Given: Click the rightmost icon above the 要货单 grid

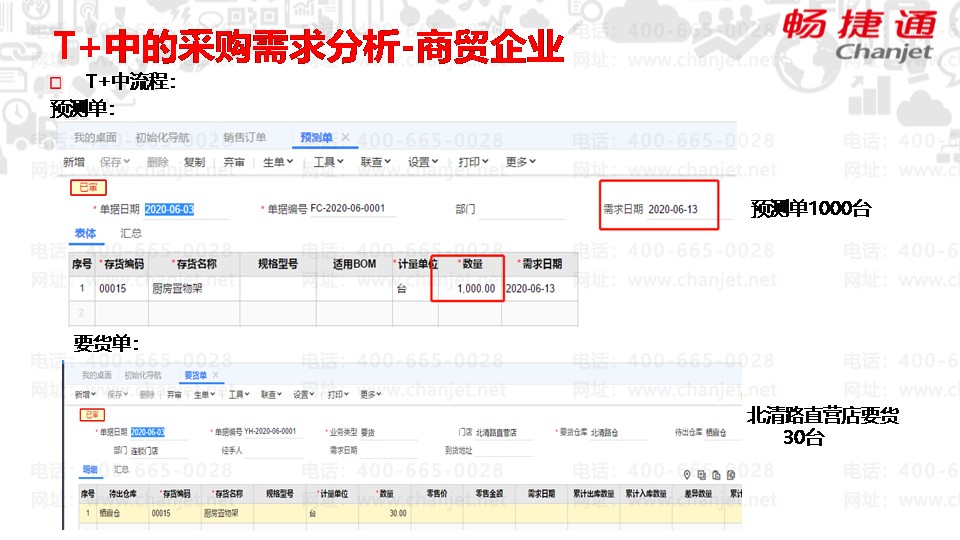Looking at the screenshot, I should point(731,475).
